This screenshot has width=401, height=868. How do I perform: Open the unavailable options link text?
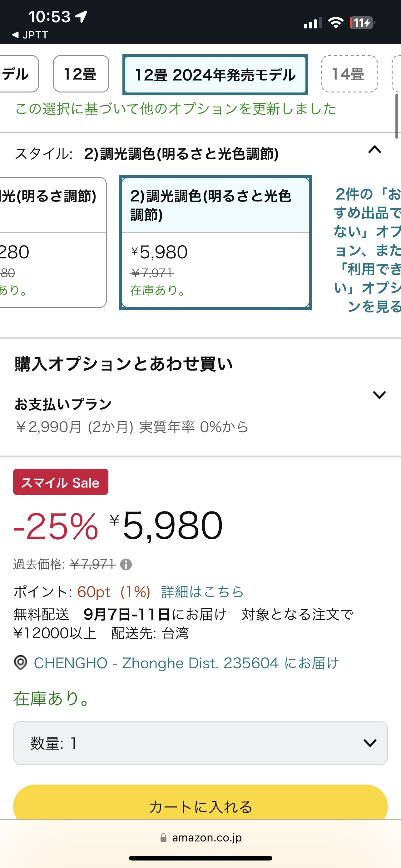click(x=367, y=250)
